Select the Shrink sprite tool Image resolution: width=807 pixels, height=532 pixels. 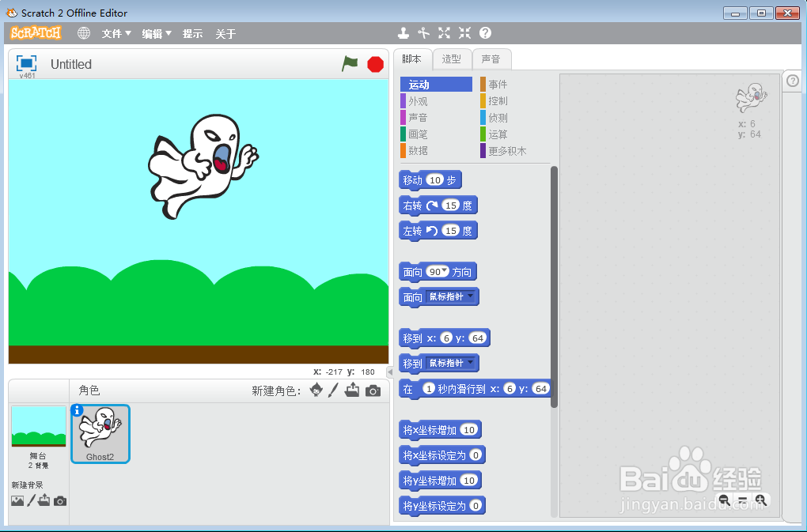pyautogui.click(x=464, y=33)
